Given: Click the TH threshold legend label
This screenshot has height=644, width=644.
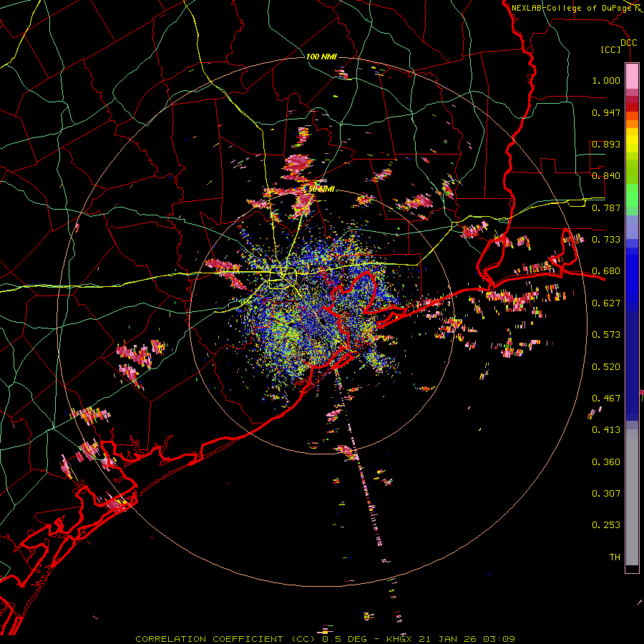Looking at the screenshot, I should click(615, 557).
